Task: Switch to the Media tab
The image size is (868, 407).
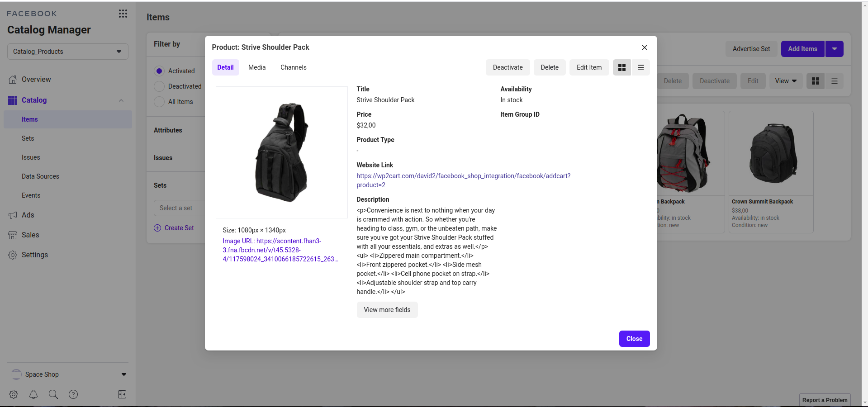Action: tap(257, 67)
